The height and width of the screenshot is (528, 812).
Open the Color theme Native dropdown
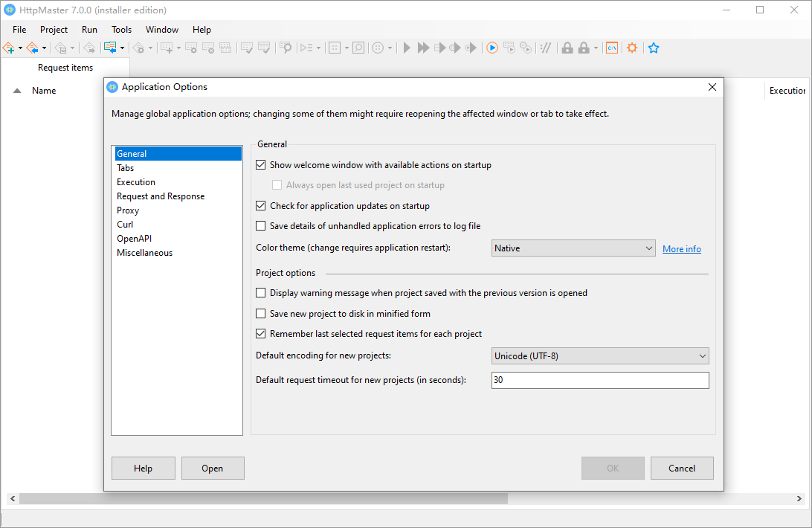[573, 248]
